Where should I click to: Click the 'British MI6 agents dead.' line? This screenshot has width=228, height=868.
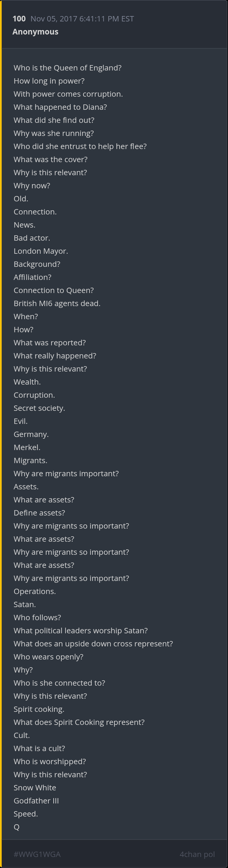[57, 304]
